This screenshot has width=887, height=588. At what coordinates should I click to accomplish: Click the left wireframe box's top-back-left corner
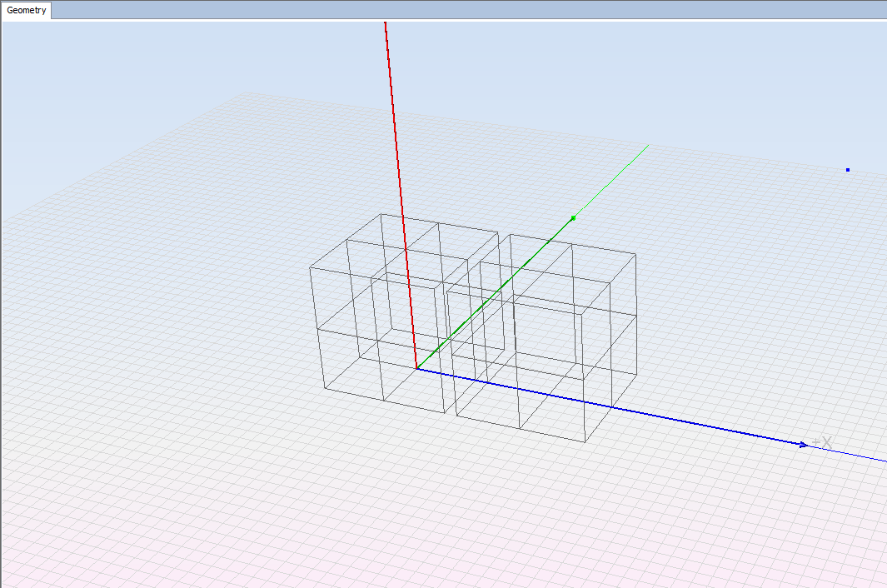[381, 213]
